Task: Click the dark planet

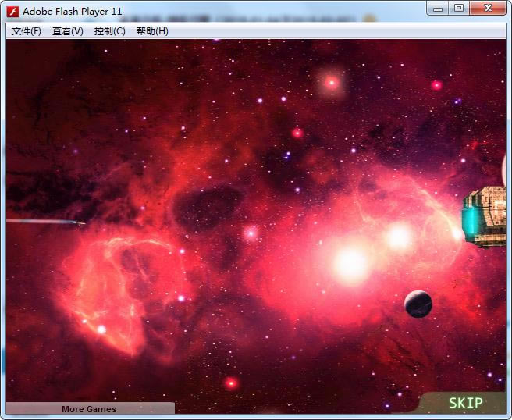Action: coord(418,304)
